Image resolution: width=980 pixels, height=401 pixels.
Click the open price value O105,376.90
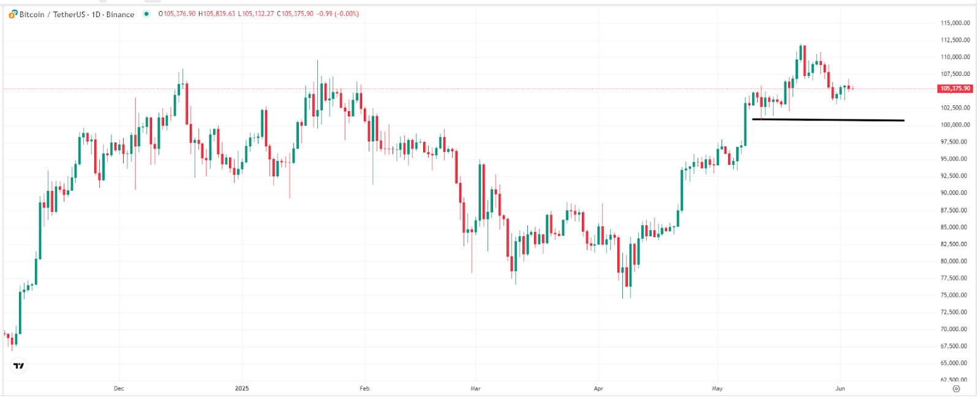click(x=177, y=14)
